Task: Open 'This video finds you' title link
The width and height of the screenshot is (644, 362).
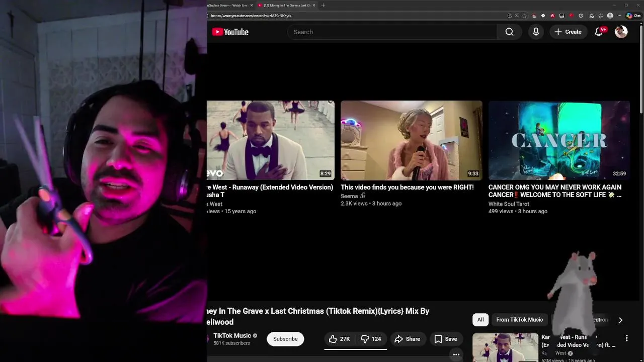Action: (407, 187)
